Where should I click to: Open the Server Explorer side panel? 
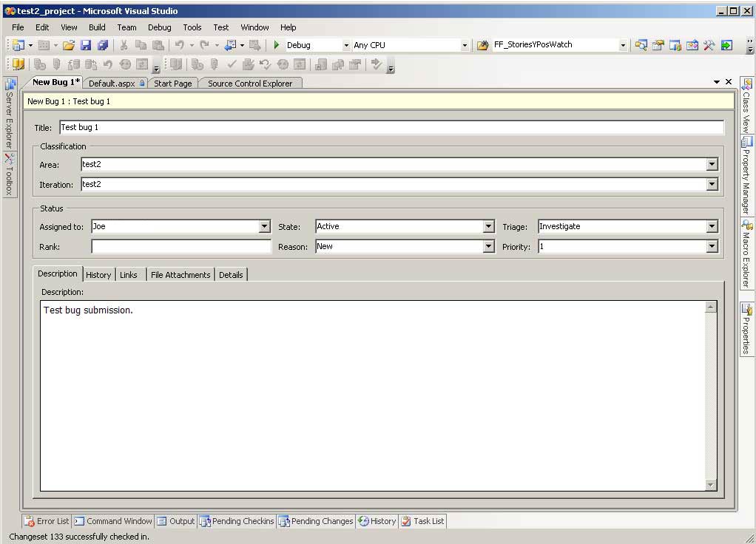[10, 114]
